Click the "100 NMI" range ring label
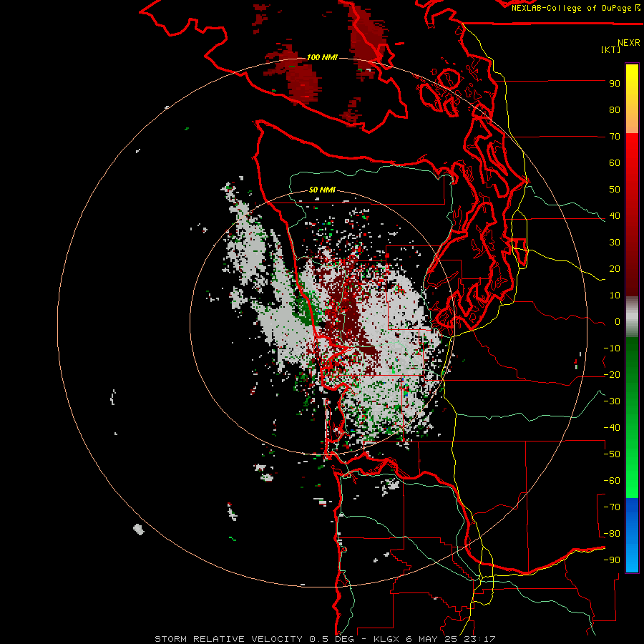The height and width of the screenshot is (644, 644). coord(322,57)
